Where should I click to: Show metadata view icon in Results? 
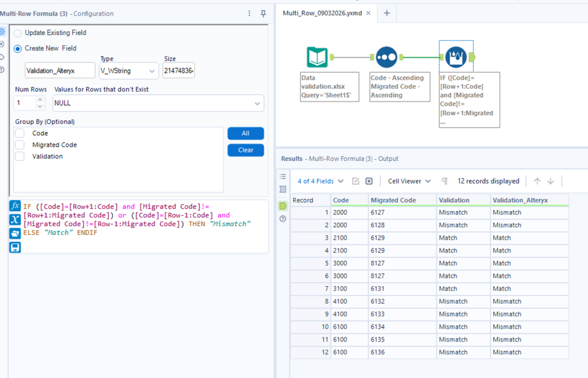[283, 189]
